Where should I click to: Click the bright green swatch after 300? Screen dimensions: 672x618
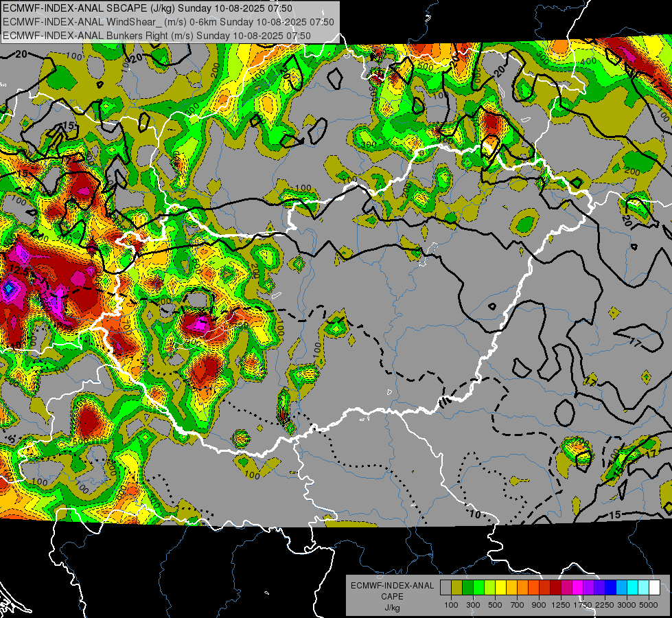coord(478,587)
